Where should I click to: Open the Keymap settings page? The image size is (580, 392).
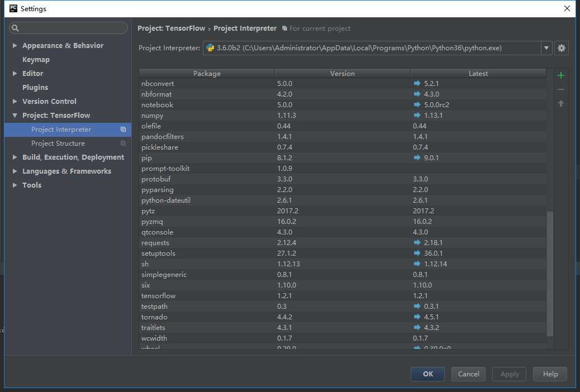coord(36,60)
